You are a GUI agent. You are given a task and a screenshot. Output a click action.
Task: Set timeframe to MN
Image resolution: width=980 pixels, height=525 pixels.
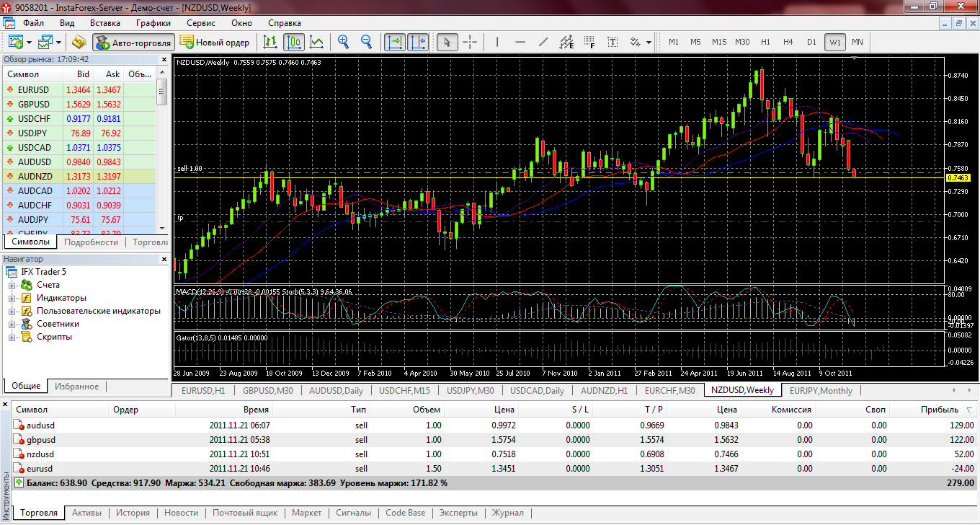(857, 42)
